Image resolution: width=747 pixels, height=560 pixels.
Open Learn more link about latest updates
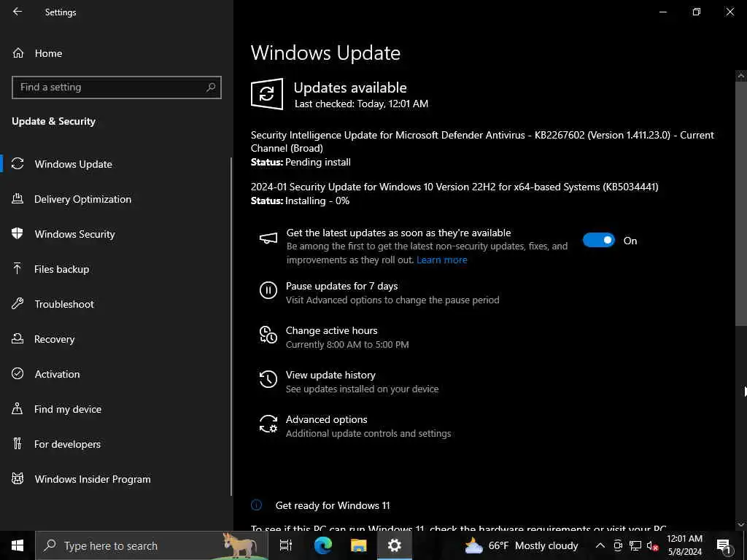(441, 260)
